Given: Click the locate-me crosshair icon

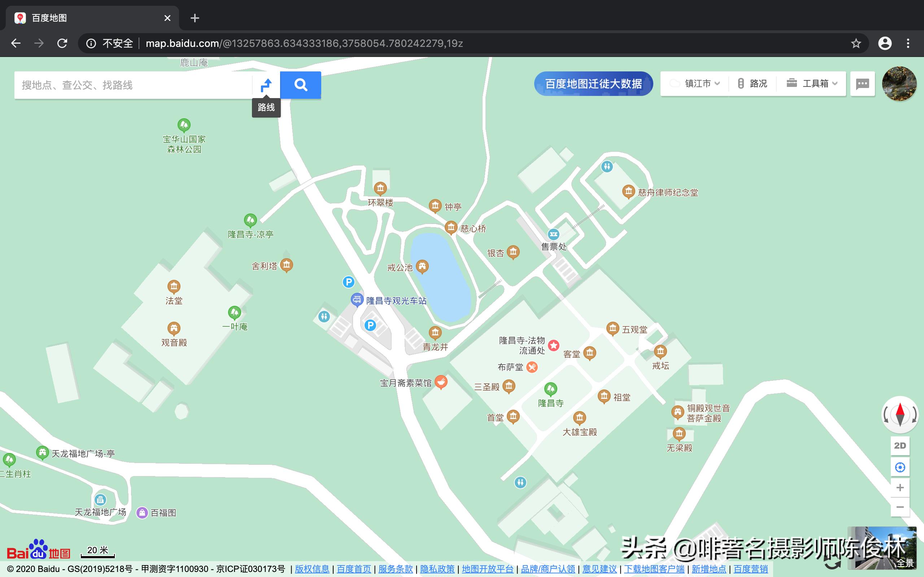Looking at the screenshot, I should 900,467.
